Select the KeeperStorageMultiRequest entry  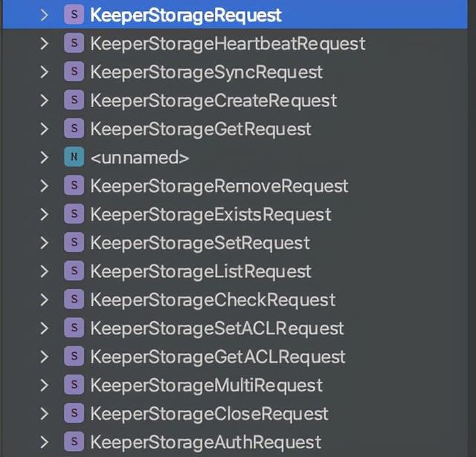tap(207, 385)
